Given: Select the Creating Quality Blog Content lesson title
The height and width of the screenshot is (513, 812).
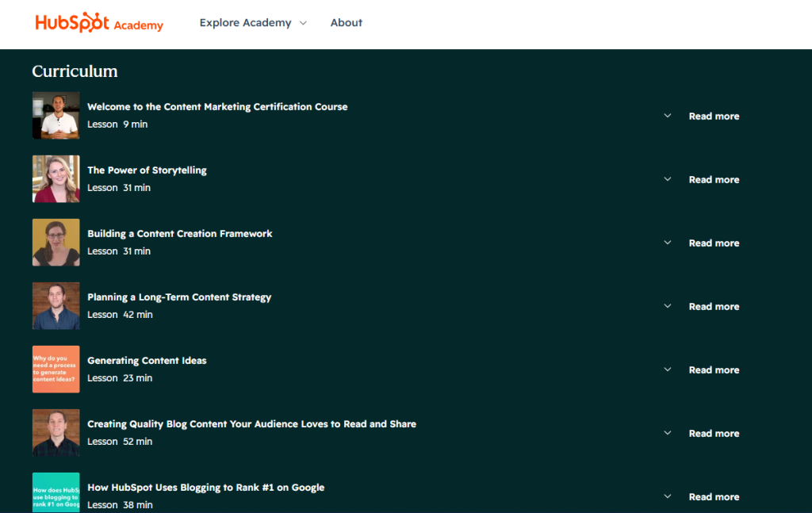Looking at the screenshot, I should 251,424.
